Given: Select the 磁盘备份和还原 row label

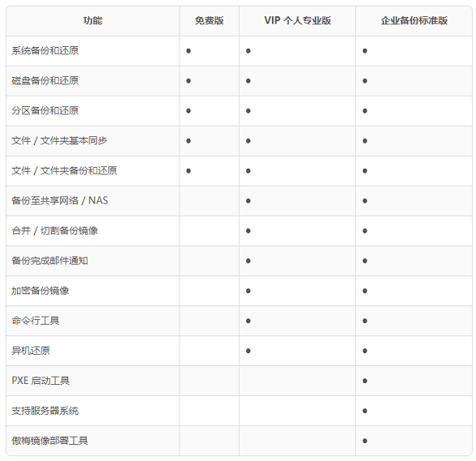Looking at the screenshot, I should [x=45, y=80].
